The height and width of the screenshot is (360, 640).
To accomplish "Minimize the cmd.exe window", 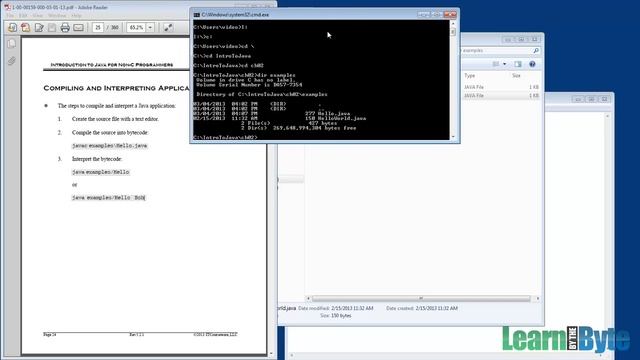I will pyautogui.click(x=423, y=15).
